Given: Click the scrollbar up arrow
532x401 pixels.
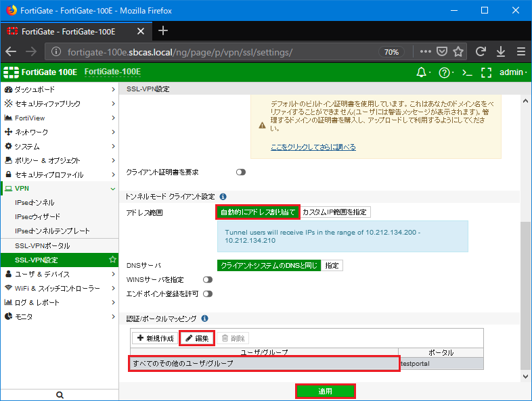Looking at the screenshot, I should click(525, 101).
